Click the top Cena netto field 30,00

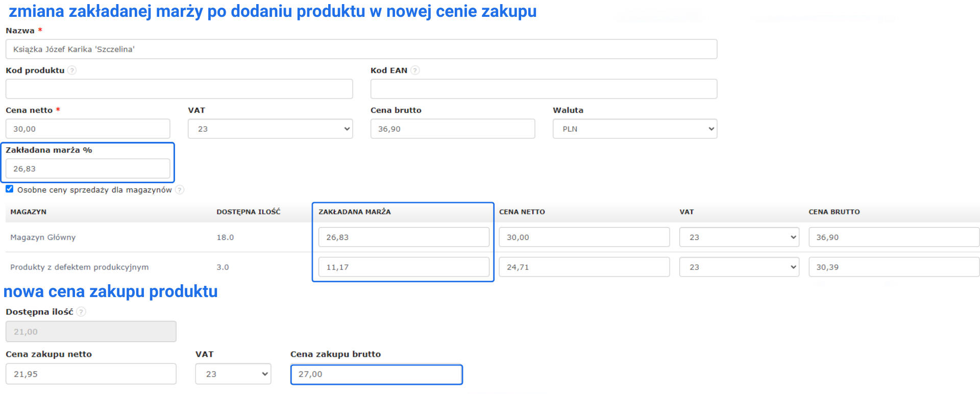click(88, 129)
